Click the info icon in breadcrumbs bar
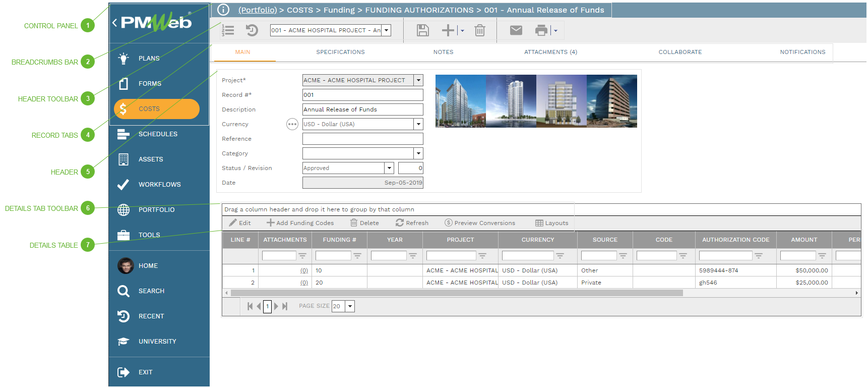The image size is (868, 388). (x=223, y=10)
